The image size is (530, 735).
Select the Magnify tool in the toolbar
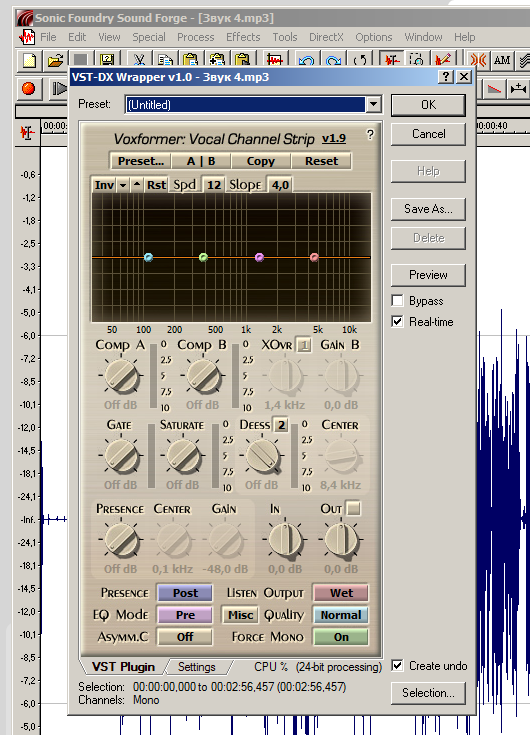[416, 60]
